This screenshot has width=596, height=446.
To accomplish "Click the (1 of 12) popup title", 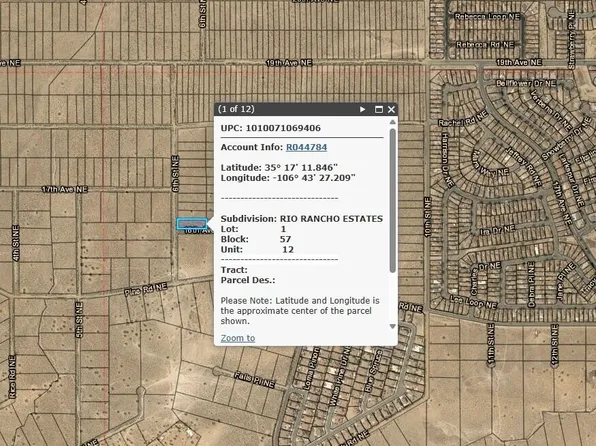I will [x=236, y=109].
